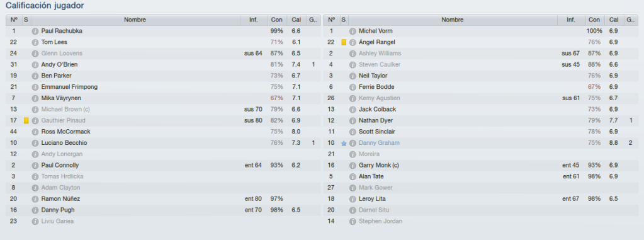Sort right table by Inf. column header

click(x=571, y=20)
